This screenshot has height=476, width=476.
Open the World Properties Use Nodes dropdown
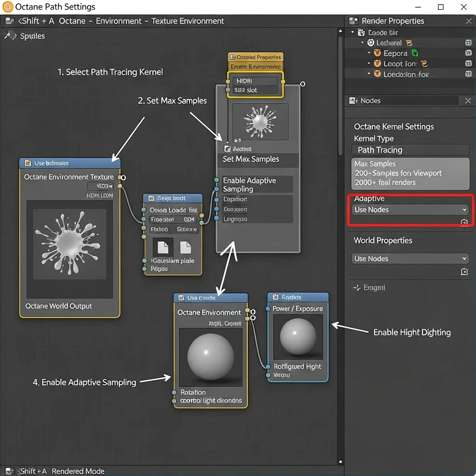click(x=410, y=258)
